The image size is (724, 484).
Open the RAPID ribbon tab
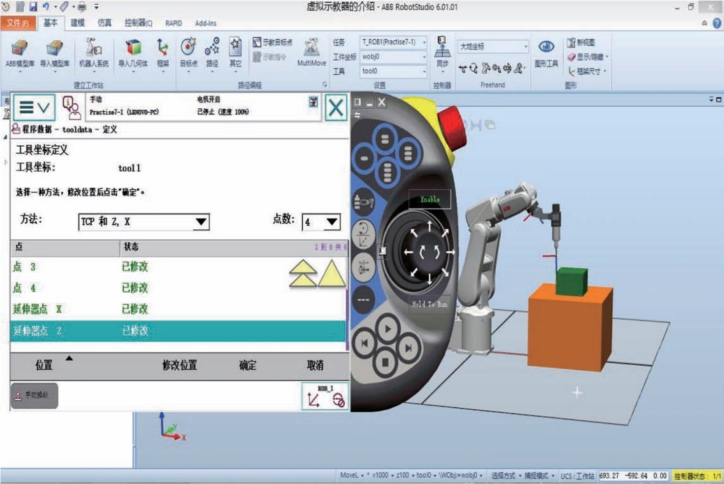174,23
